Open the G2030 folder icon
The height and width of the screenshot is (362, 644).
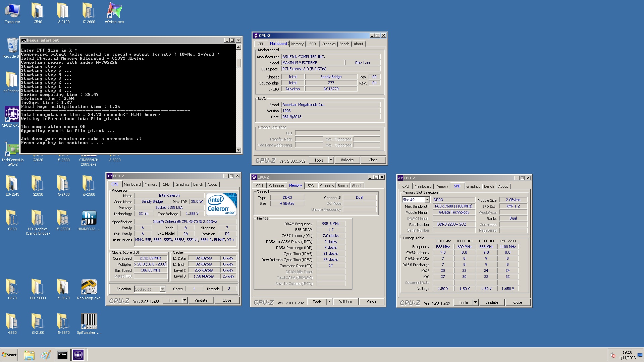(x=38, y=186)
